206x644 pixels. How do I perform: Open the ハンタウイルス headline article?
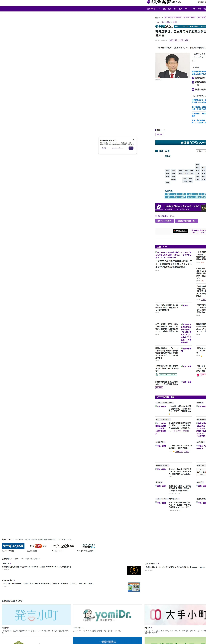tap(173, 264)
